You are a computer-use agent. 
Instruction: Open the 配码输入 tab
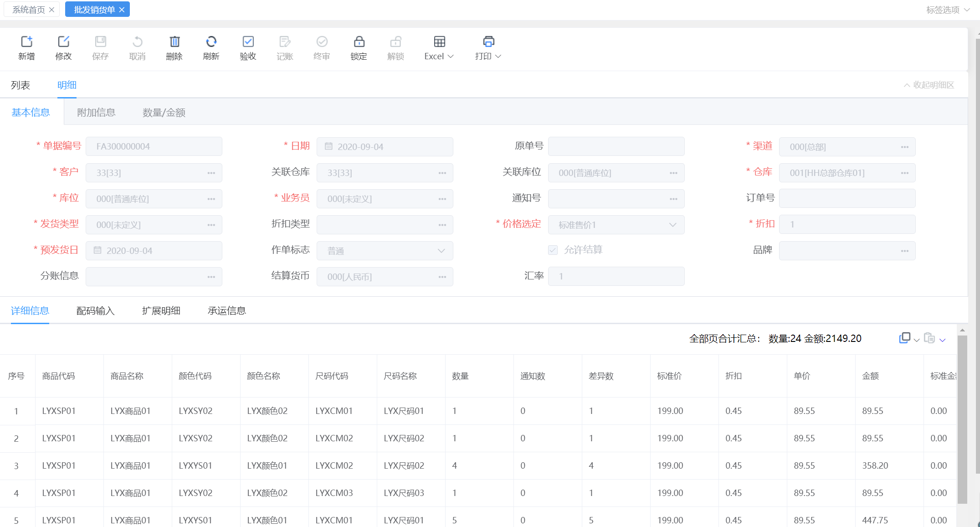click(x=96, y=310)
